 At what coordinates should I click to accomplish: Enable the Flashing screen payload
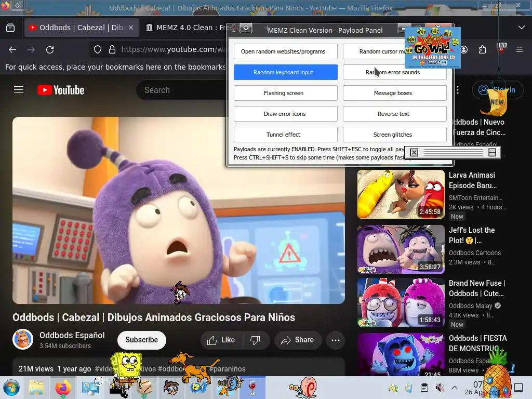[285, 93]
